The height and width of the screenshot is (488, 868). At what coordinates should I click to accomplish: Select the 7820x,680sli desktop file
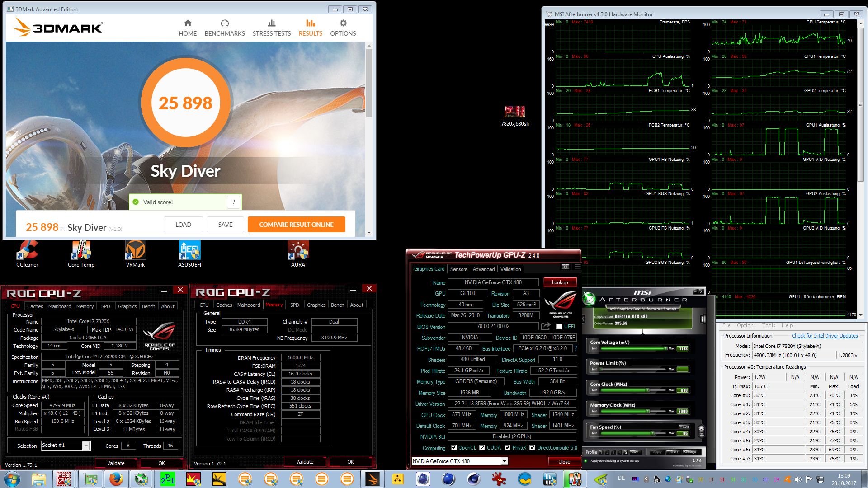(515, 116)
